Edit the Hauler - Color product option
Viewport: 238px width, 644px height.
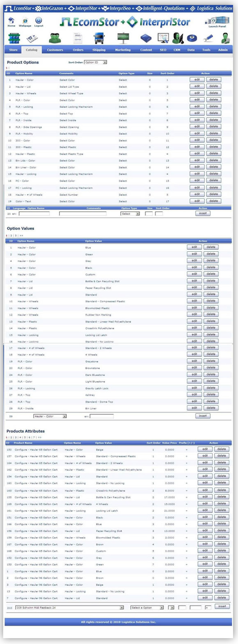pos(196,79)
